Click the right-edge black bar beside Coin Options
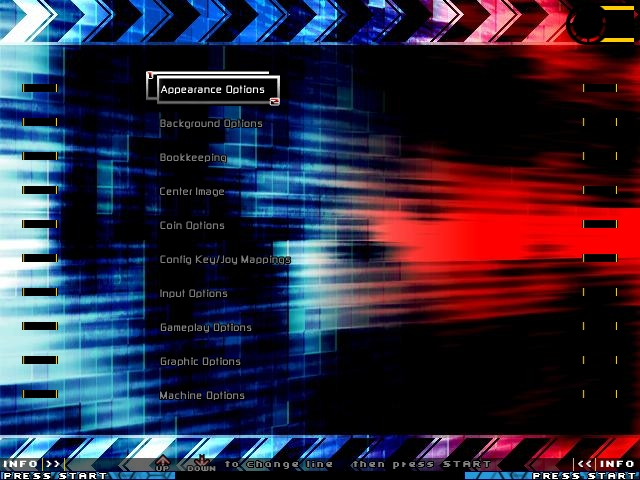 point(600,224)
